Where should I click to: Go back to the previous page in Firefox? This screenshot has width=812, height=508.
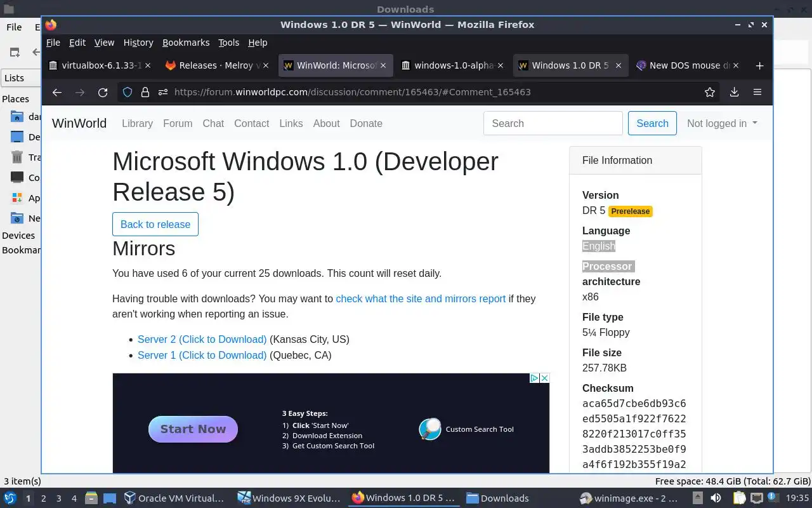click(57, 92)
